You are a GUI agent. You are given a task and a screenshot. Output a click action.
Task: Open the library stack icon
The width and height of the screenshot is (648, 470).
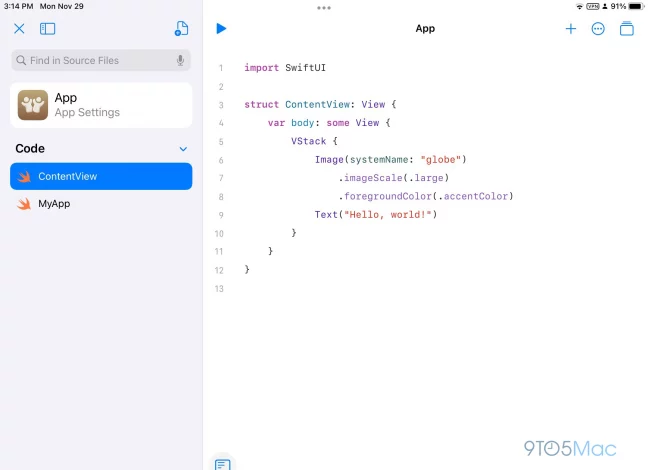[627, 29]
